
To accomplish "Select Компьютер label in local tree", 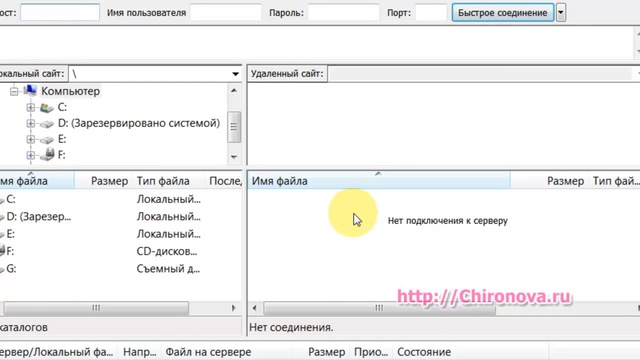I will point(70,91).
